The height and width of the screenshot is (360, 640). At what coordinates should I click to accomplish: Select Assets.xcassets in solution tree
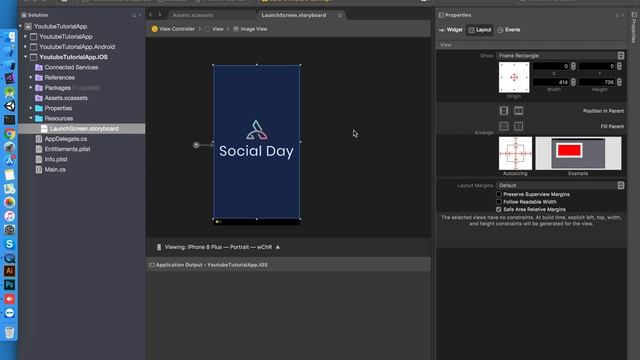(x=66, y=98)
